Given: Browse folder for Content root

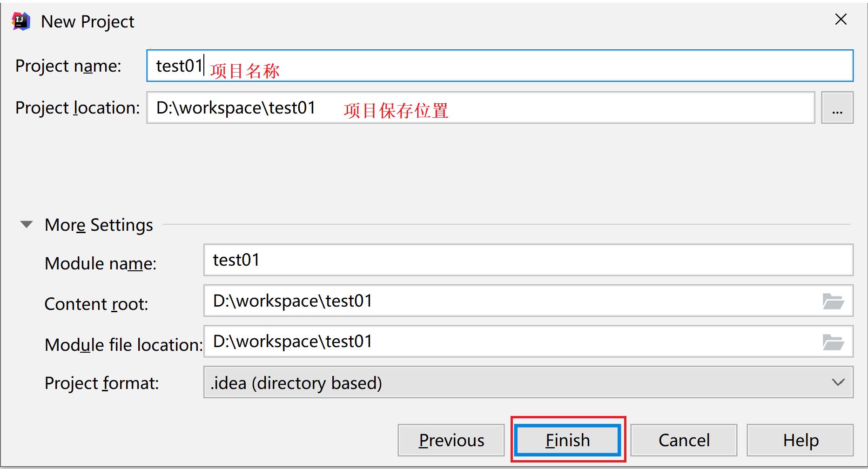Looking at the screenshot, I should click(x=833, y=301).
